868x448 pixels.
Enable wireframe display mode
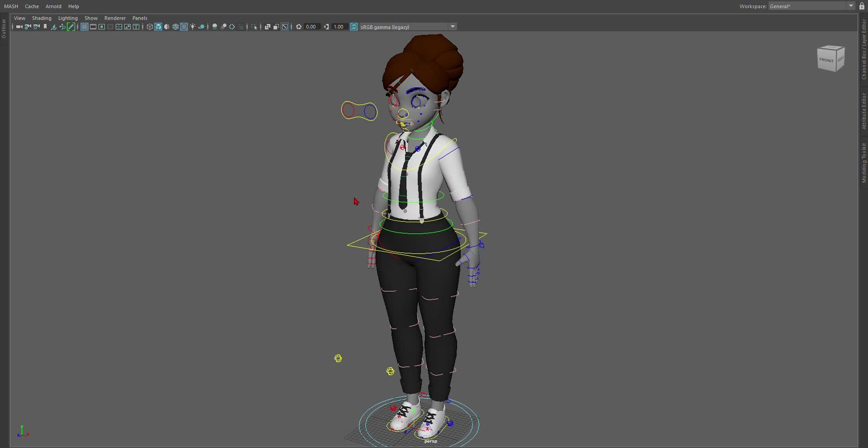(x=149, y=27)
